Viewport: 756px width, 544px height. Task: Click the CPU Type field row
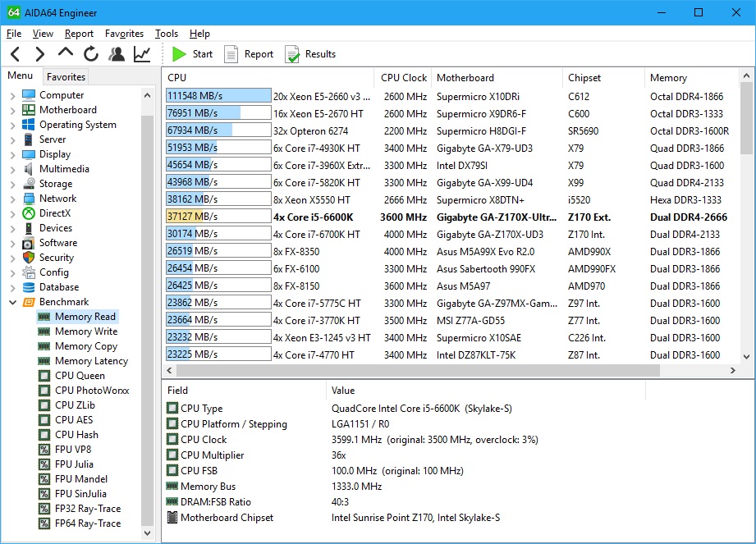pyautogui.click(x=405, y=409)
